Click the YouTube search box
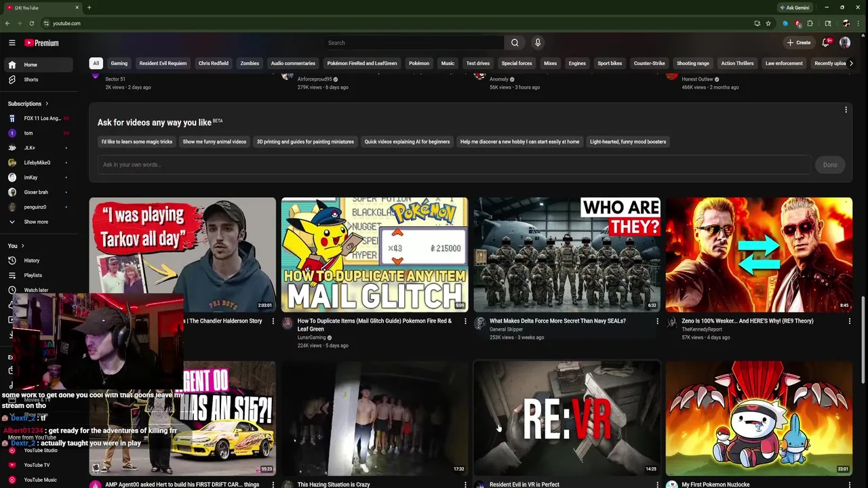Image resolution: width=868 pixels, height=488 pixels. click(x=414, y=43)
